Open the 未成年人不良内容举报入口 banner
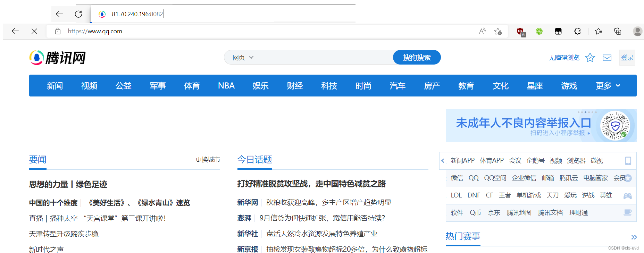Viewport: 644px width, 253px height. tap(541, 126)
